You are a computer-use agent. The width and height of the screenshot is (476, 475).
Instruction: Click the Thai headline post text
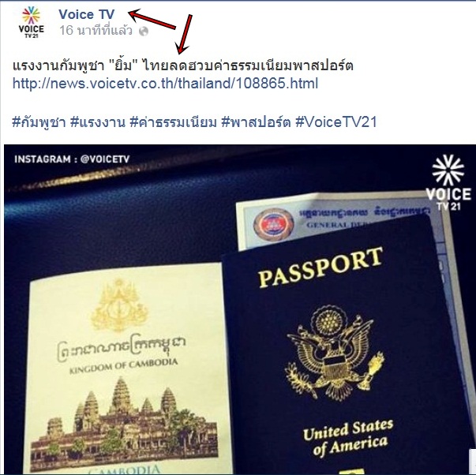point(183,65)
